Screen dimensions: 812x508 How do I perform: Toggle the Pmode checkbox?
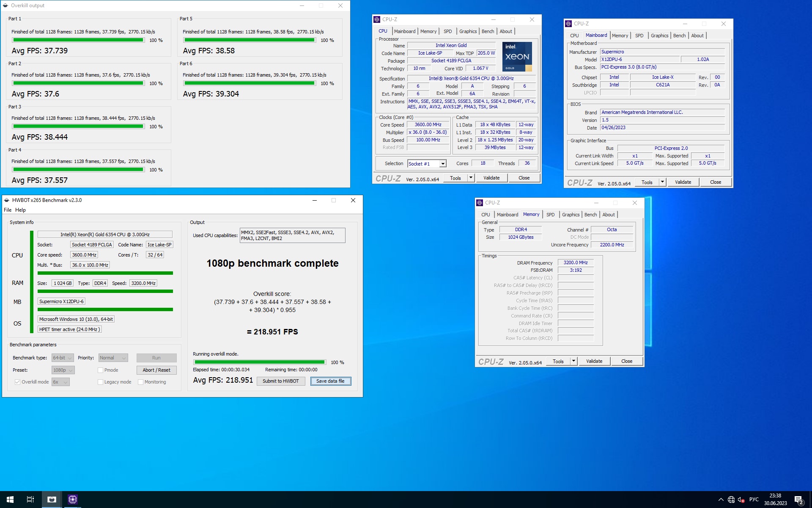point(101,370)
